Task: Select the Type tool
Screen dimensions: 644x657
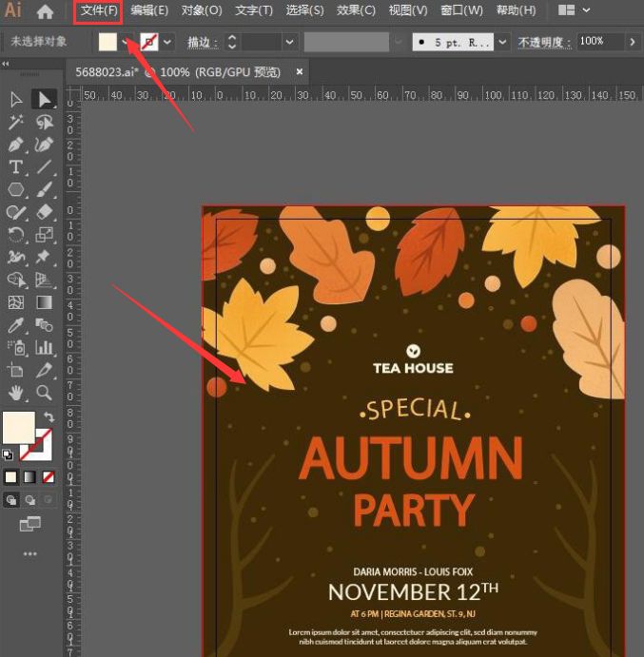Action: [16, 167]
